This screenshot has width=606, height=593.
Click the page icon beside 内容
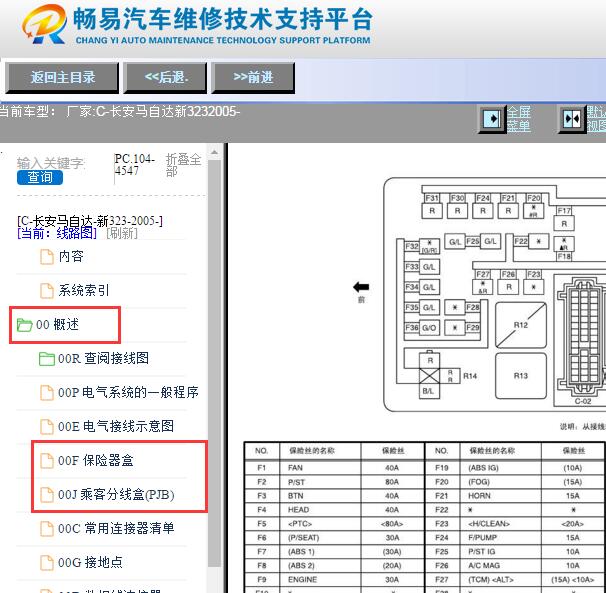coord(47,257)
